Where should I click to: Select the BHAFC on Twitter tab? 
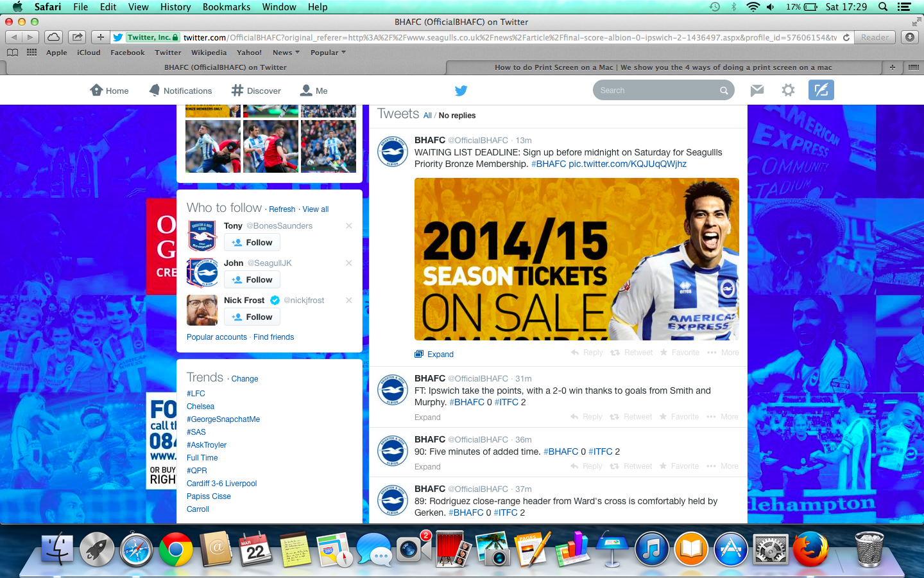(x=225, y=67)
